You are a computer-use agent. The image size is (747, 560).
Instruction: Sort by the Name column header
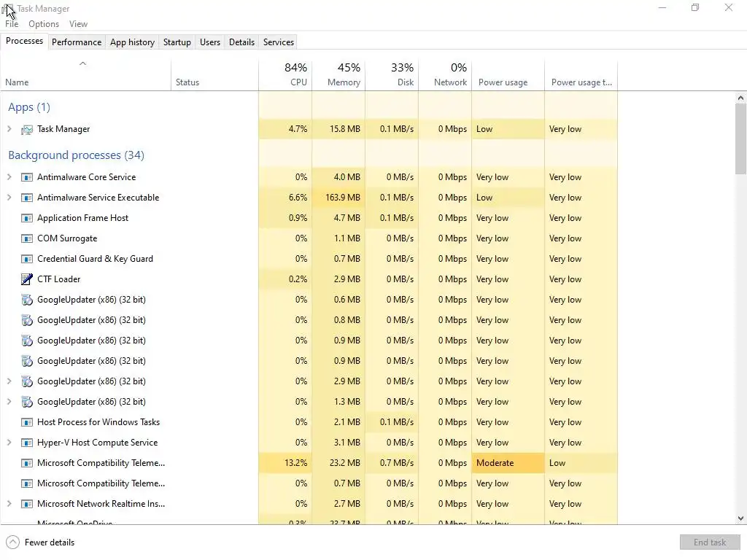click(x=86, y=76)
